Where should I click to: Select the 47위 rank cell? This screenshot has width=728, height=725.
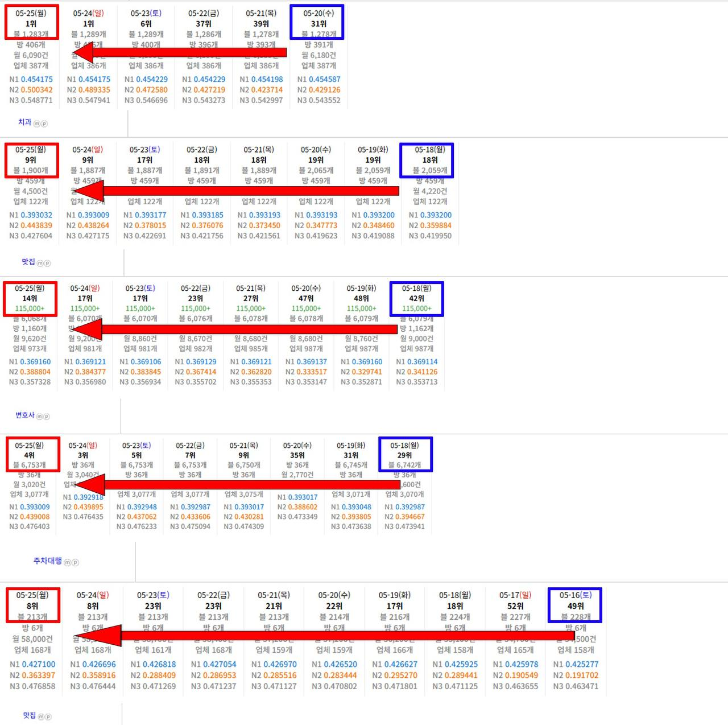click(306, 298)
